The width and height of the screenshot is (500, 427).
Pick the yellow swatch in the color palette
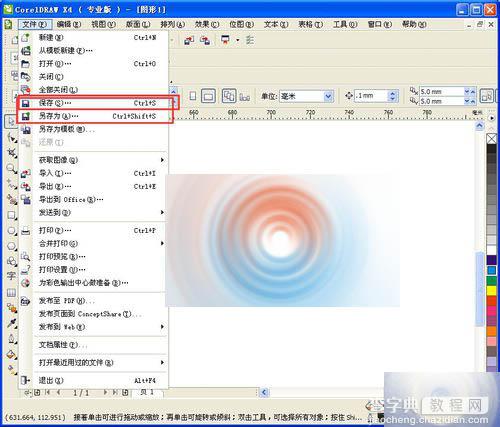click(x=492, y=291)
